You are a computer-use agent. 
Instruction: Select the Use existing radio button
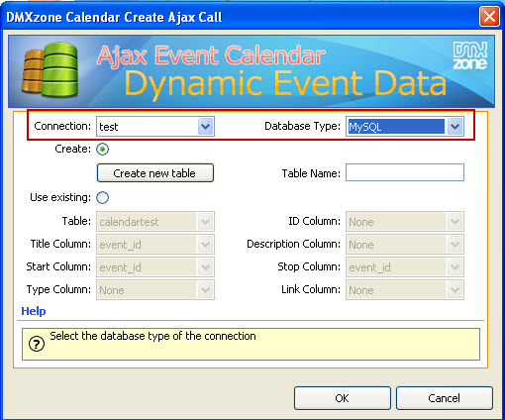click(x=102, y=197)
